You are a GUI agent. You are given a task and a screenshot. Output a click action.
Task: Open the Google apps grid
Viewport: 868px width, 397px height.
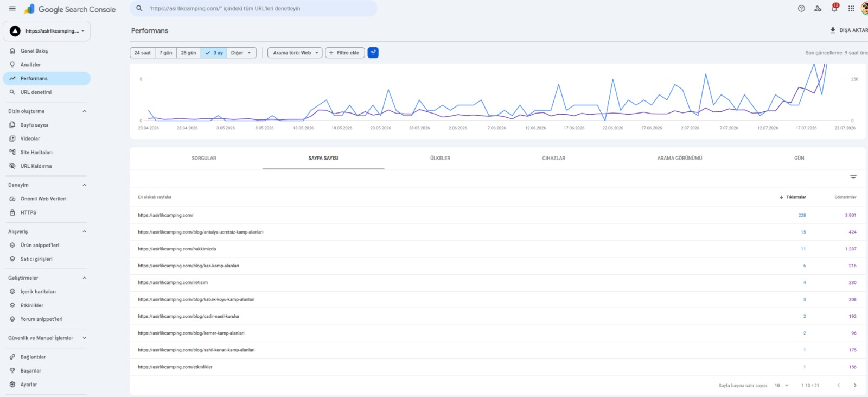[x=851, y=9]
